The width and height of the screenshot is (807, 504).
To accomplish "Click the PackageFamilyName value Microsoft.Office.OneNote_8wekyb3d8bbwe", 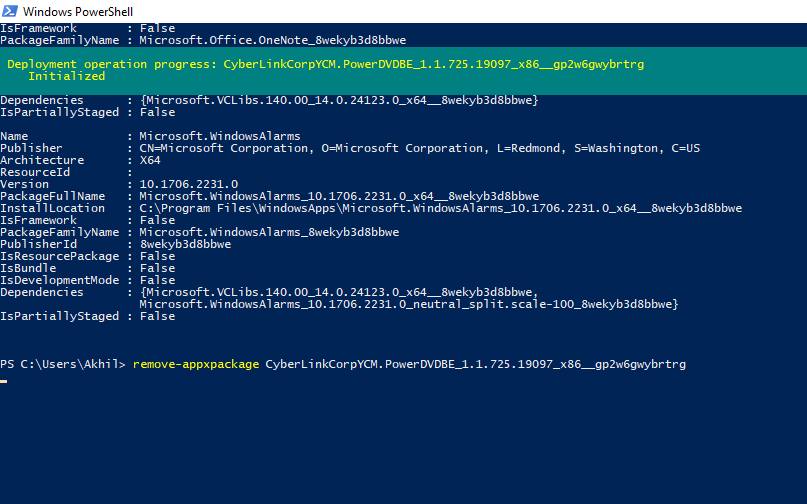I will pyautogui.click(x=273, y=40).
